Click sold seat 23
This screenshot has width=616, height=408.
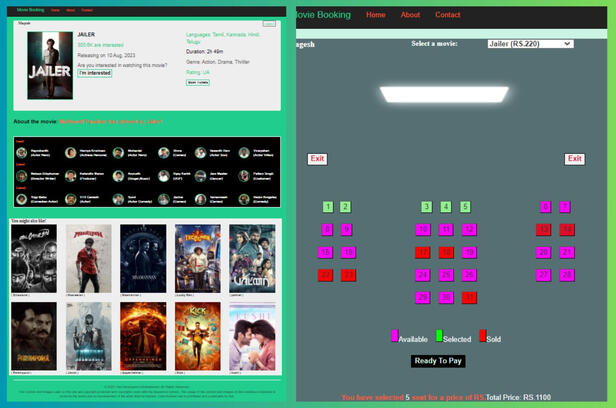tap(348, 275)
